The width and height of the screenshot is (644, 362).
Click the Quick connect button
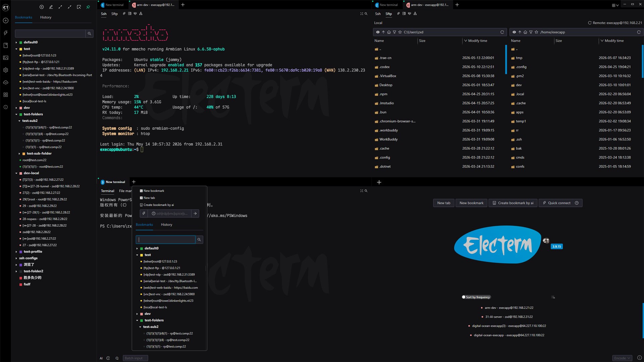tap(560, 203)
